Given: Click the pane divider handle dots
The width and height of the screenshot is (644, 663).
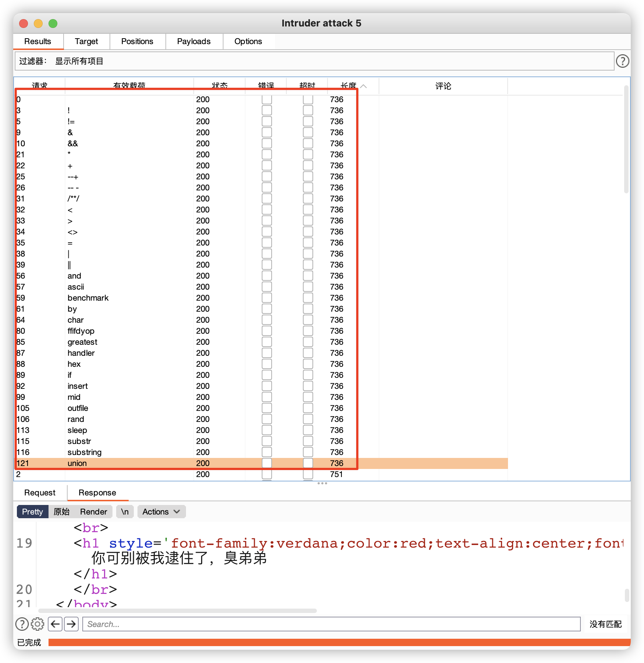Looking at the screenshot, I should point(322,483).
